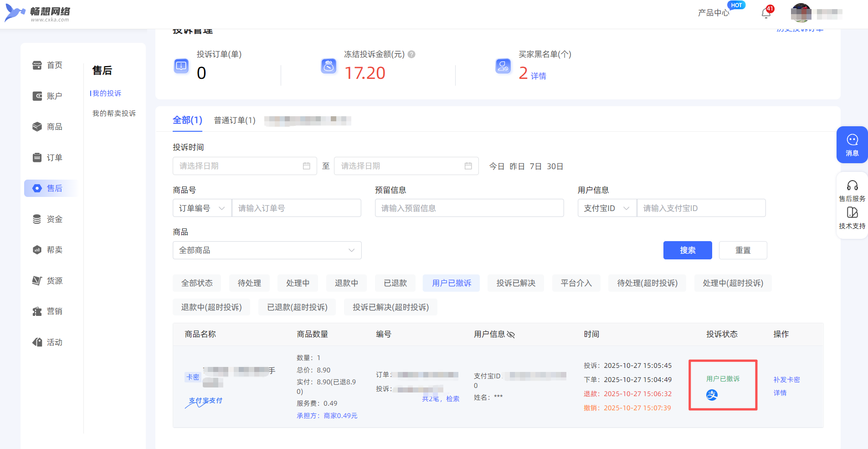
Task: Open the notification bell icon
Action: (766, 13)
